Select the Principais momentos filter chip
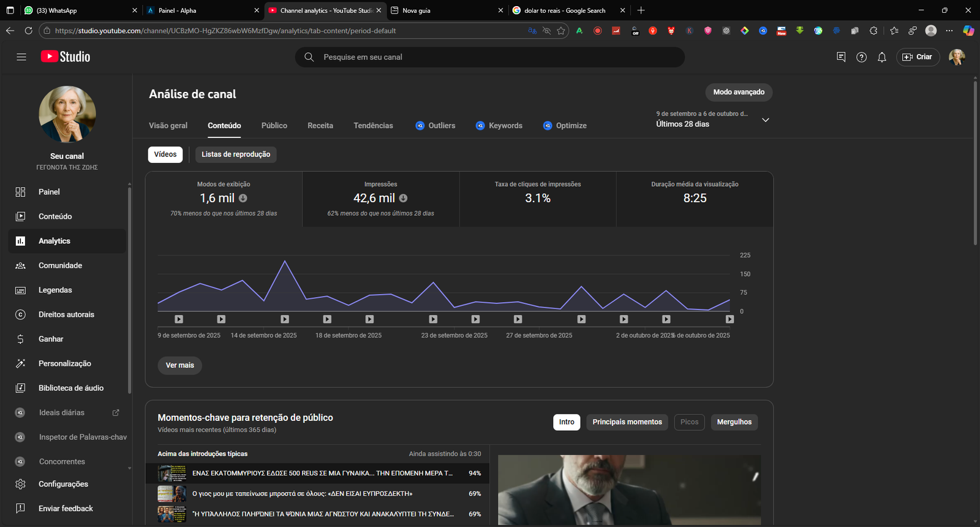The image size is (980, 527). tap(627, 422)
